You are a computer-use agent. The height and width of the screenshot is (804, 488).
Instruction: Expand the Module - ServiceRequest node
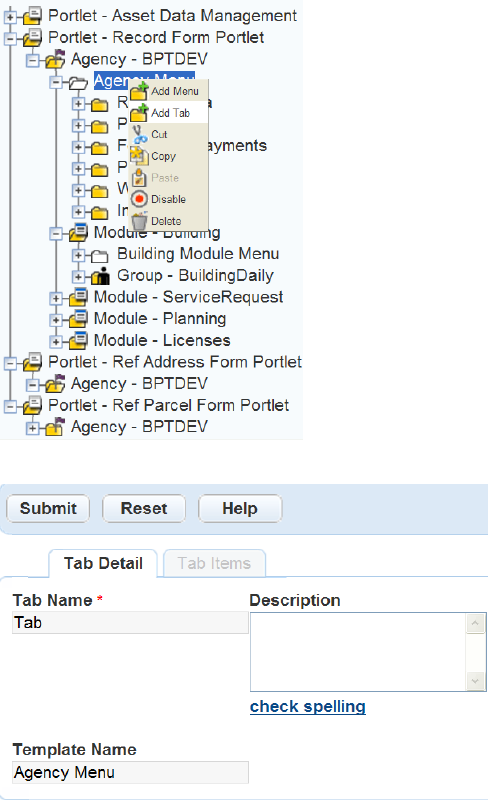click(55, 298)
